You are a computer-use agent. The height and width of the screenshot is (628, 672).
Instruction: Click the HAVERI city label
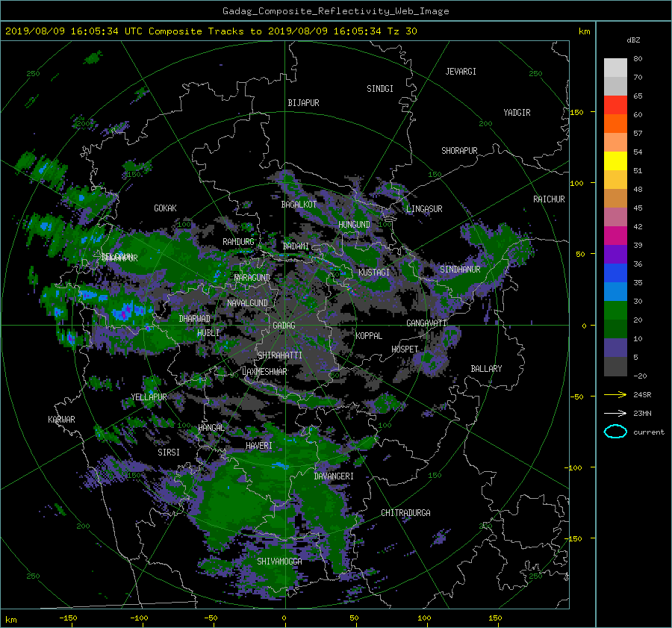[259, 446]
